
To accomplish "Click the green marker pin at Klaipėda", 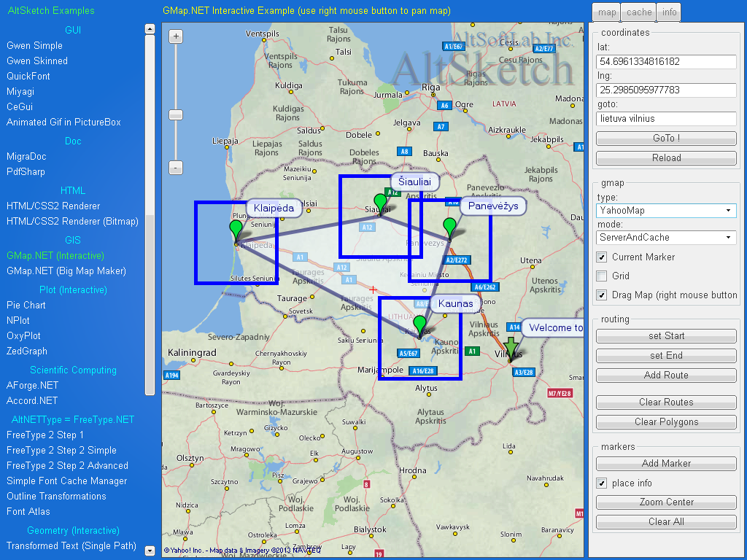I will coord(236,230).
